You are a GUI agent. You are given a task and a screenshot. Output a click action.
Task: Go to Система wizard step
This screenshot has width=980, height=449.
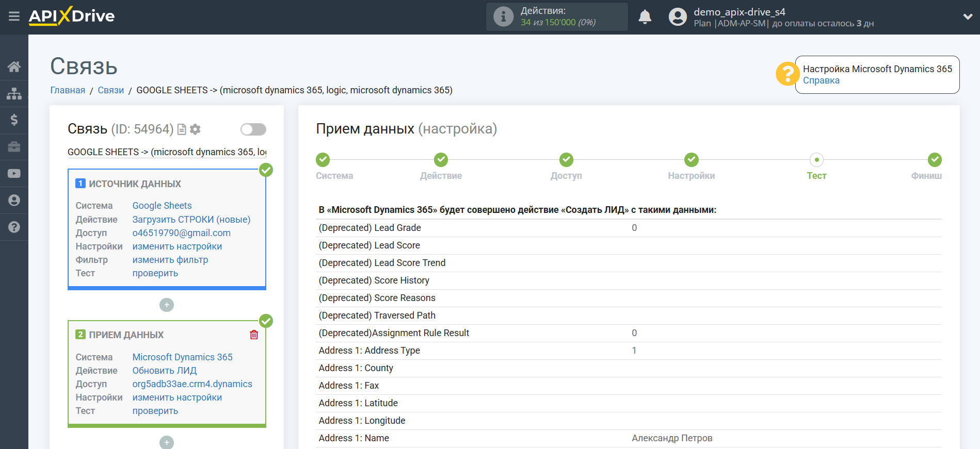click(323, 160)
